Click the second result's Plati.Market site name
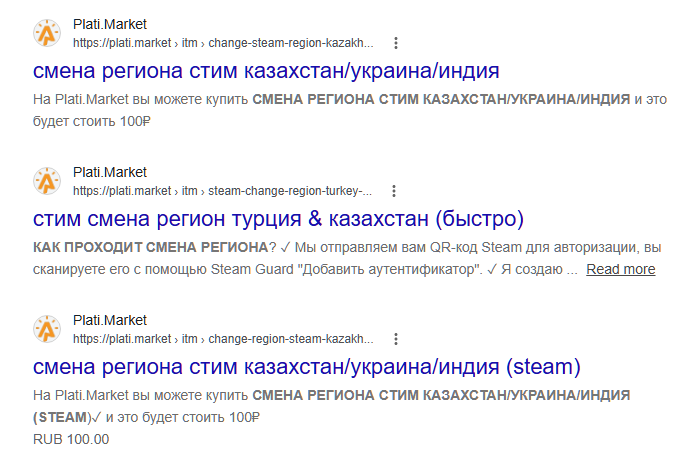The height and width of the screenshot is (466, 693). [x=110, y=172]
